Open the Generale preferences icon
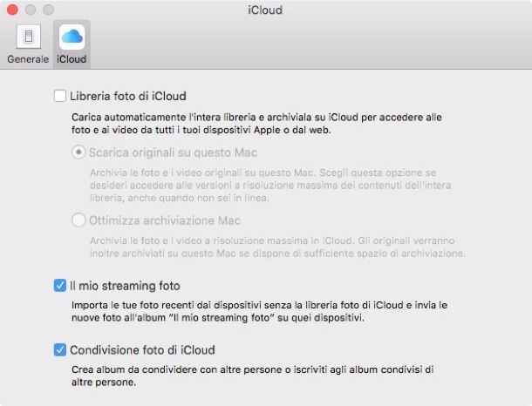Image resolution: width=532 pixels, height=406 pixels. (27, 37)
